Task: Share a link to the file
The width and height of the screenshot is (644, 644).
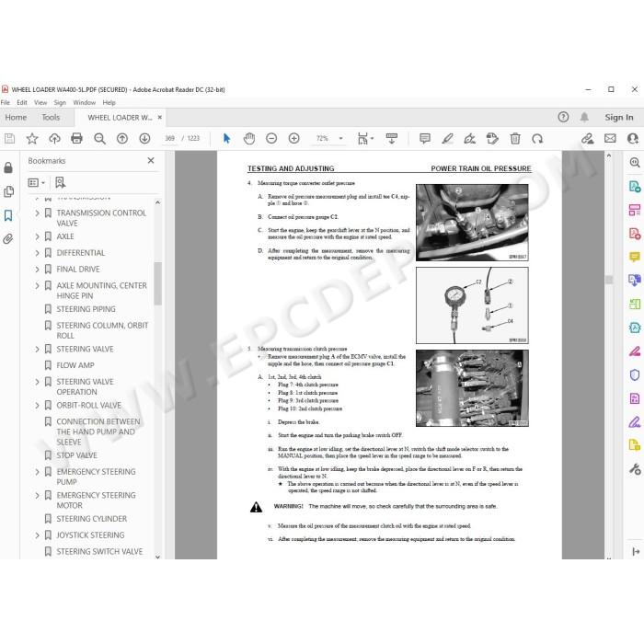Action: click(x=588, y=139)
